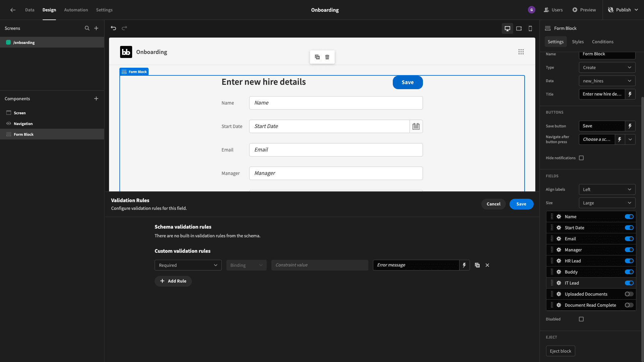Open the Automation tab

click(76, 10)
